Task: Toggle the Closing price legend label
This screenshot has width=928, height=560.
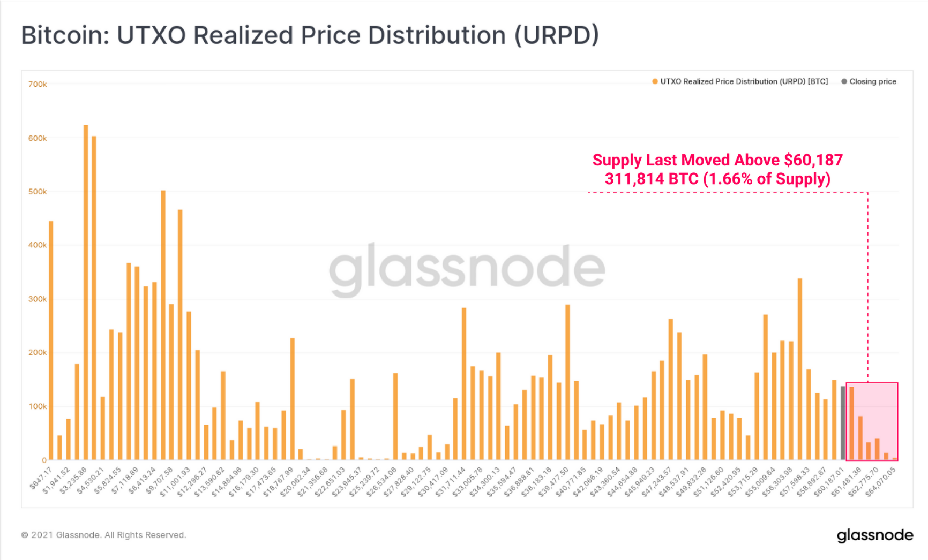Action: pyautogui.click(x=873, y=81)
